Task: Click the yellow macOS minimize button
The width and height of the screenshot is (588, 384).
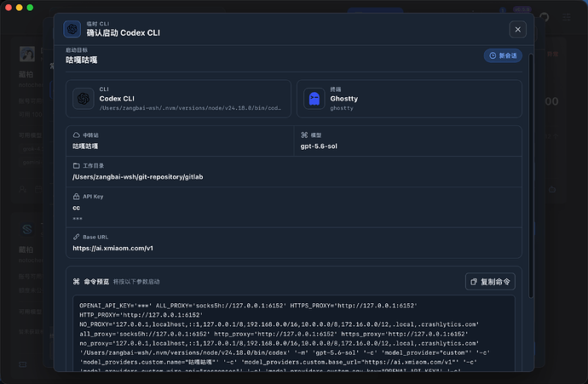Action: (19, 8)
